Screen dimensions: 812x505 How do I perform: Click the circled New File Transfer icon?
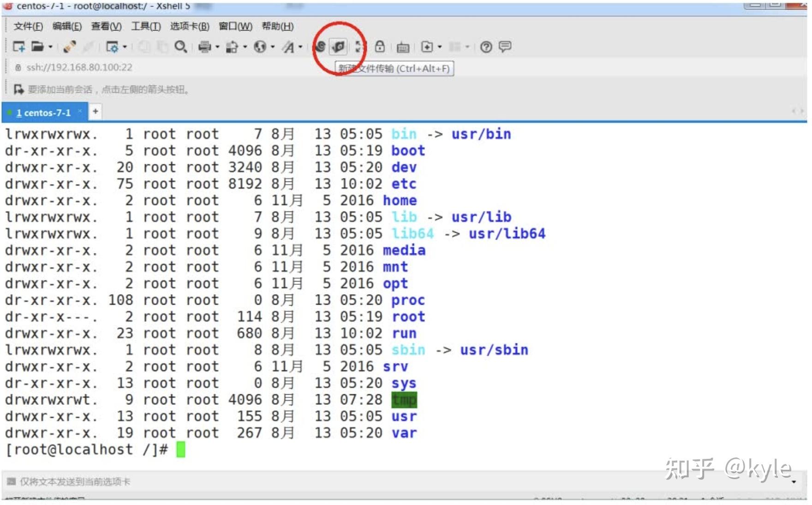tap(337, 47)
